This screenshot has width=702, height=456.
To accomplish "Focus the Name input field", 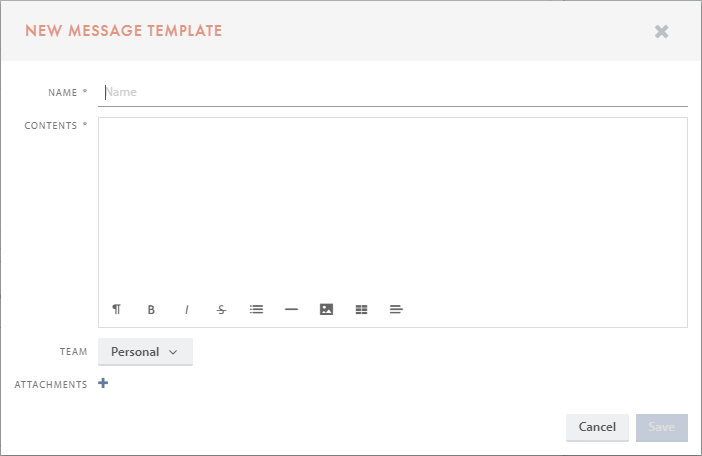I will (x=395, y=92).
